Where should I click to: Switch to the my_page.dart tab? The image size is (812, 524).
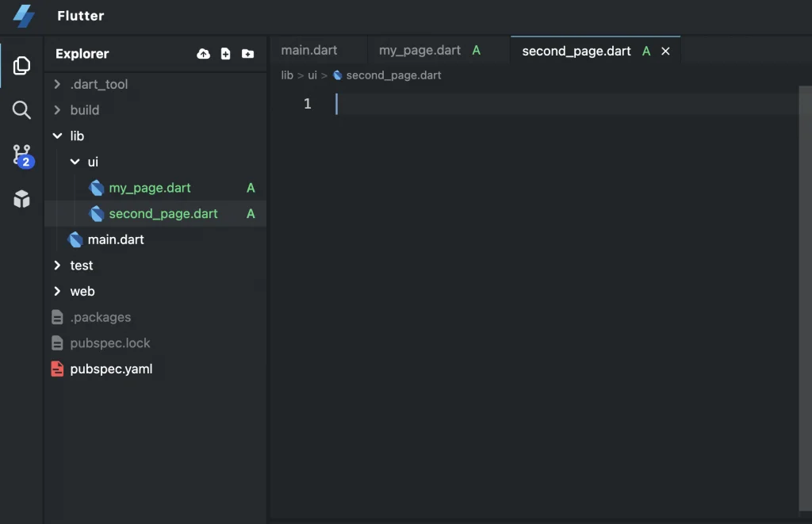pos(419,50)
